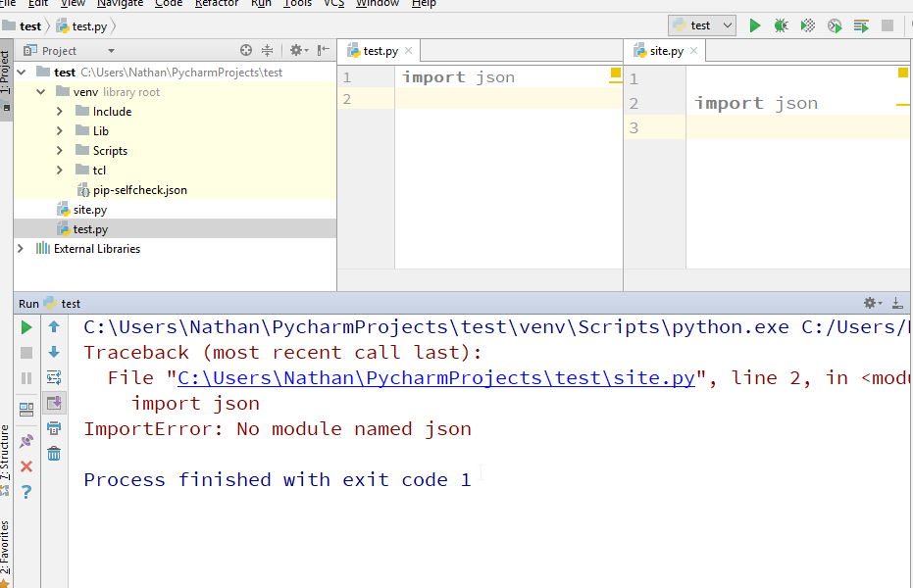Pause console output
This screenshot has height=588, width=913.
pos(26,376)
